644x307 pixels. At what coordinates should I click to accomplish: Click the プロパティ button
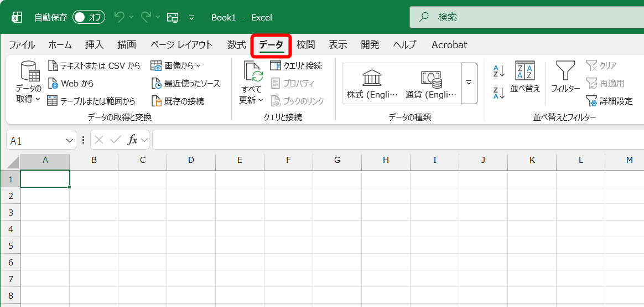(293, 84)
